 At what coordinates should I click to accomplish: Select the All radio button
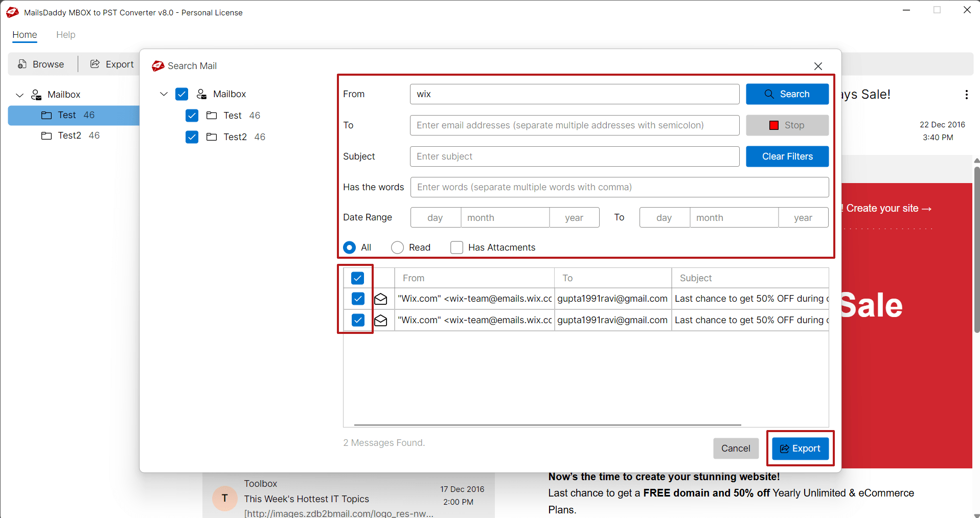point(350,247)
